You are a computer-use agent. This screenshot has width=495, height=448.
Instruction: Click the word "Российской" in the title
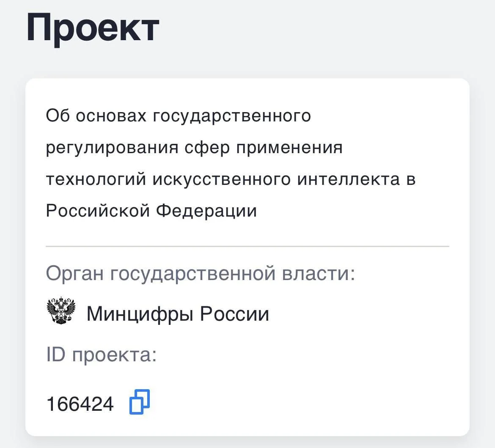tap(98, 210)
